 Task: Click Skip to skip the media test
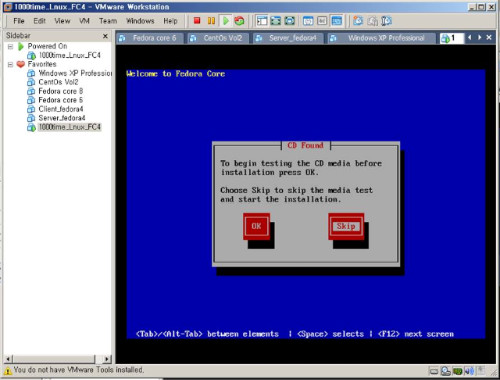[x=346, y=226]
